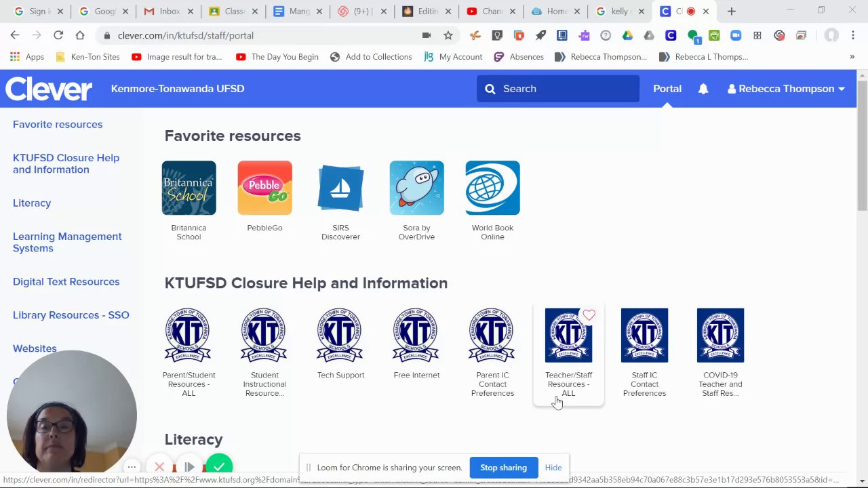
Task: Click the webcam bubble thumbnail
Action: coord(72,411)
